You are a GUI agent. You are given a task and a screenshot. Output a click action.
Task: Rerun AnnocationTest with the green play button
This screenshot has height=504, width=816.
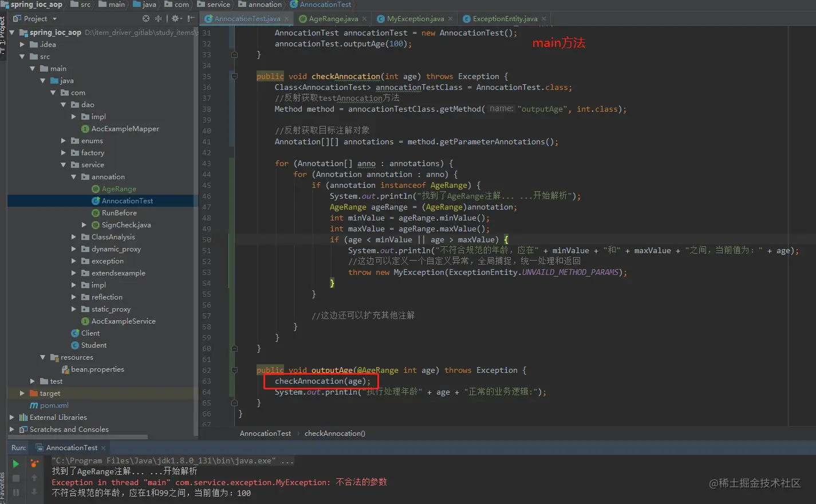pos(16,464)
